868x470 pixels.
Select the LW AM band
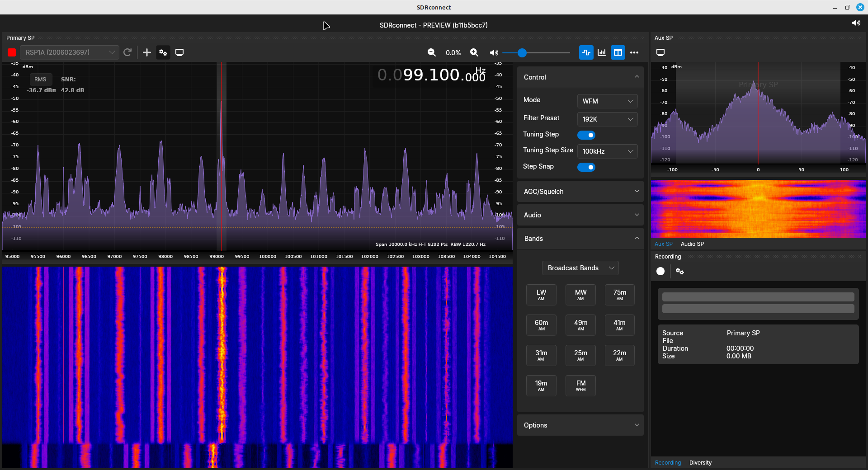(x=541, y=295)
